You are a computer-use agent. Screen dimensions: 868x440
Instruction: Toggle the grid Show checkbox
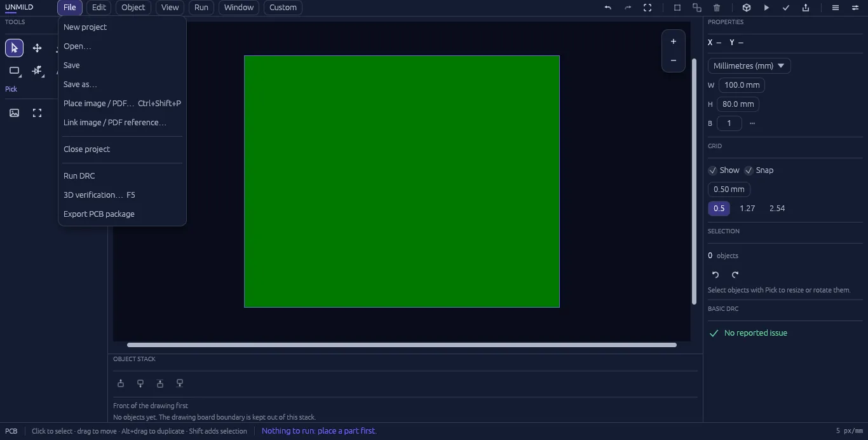[x=713, y=170]
